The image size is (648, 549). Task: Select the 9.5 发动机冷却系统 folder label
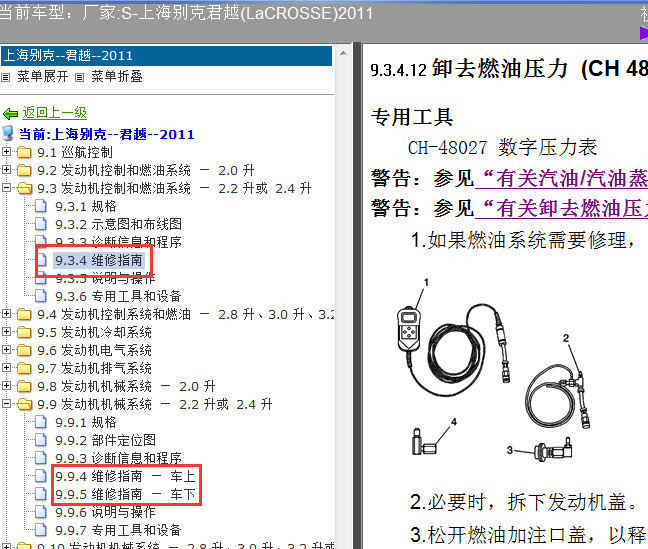point(94,332)
